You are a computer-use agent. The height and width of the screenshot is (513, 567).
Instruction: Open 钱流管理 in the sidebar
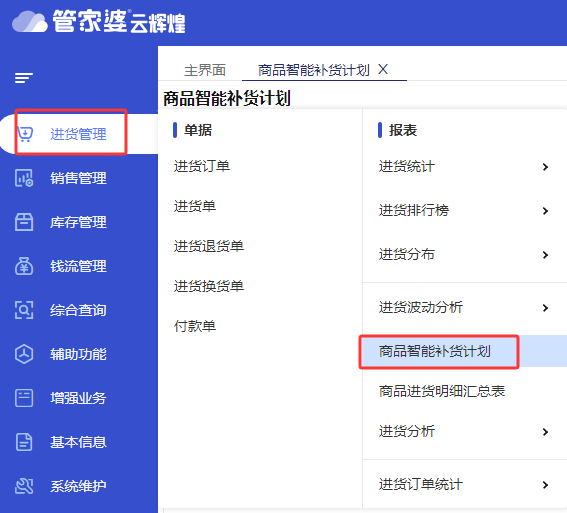(x=78, y=266)
